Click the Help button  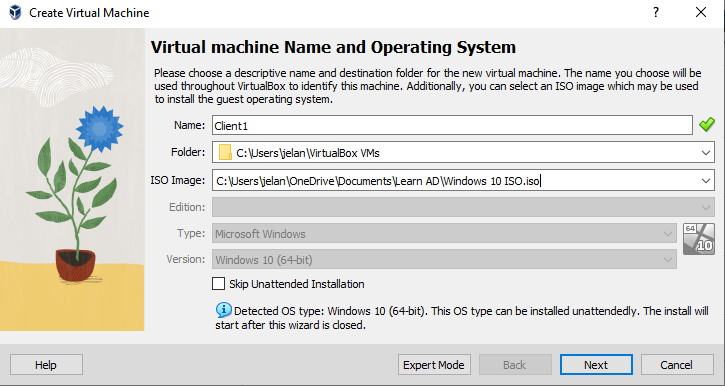[x=46, y=365]
